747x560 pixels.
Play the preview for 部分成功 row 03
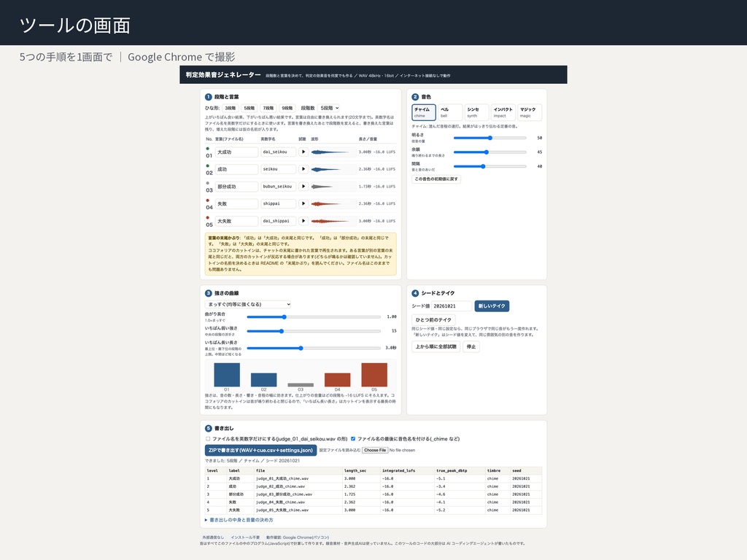[x=303, y=186]
